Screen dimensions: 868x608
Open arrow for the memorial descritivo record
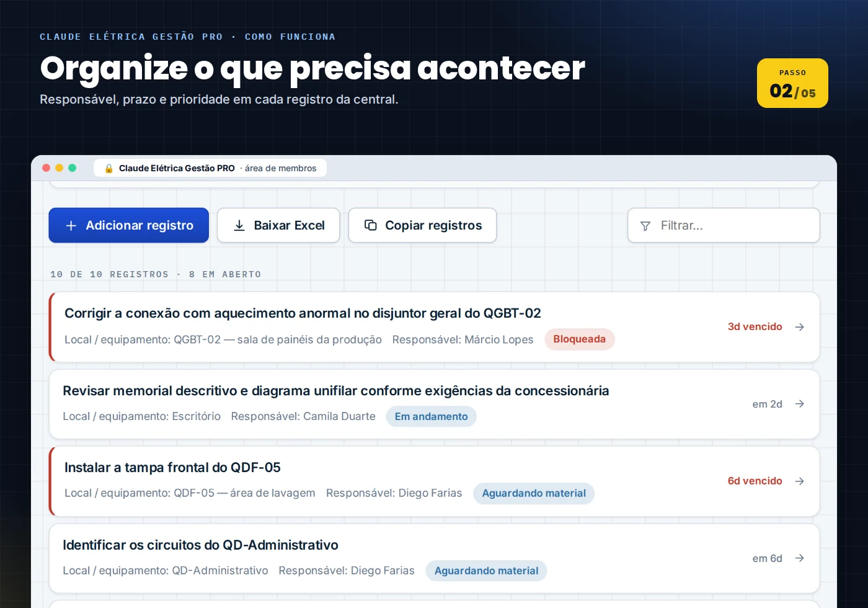(x=800, y=404)
